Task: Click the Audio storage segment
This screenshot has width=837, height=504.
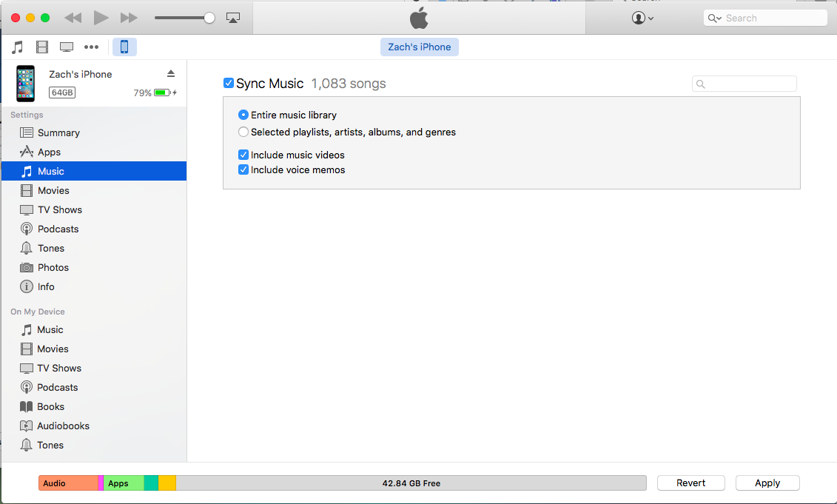Action: tap(68, 483)
